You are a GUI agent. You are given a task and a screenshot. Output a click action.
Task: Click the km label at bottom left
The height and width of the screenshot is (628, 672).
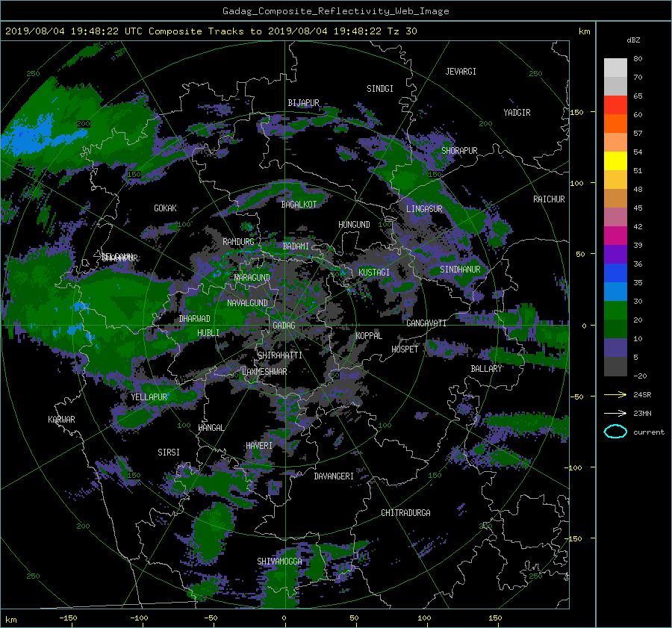point(10,620)
